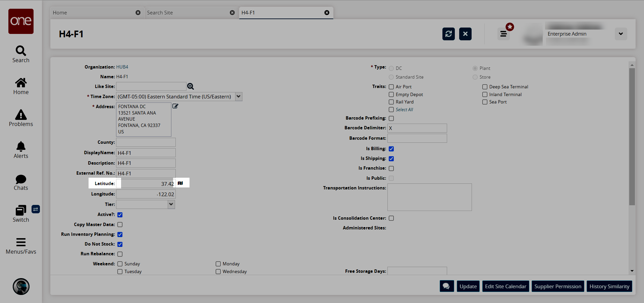Click the scrollbar up arrow
Viewport: 644px width, 303px height.
[632, 65]
